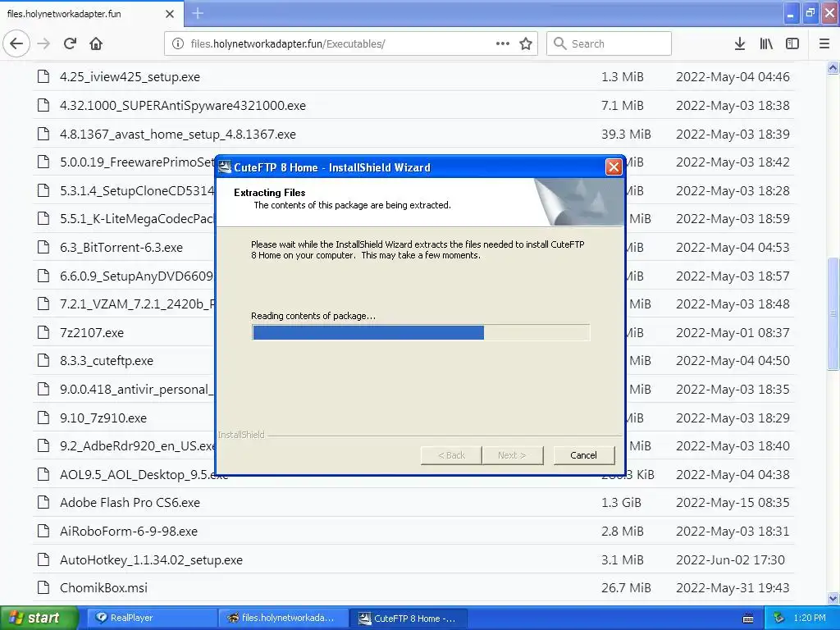This screenshot has width=840, height=630.
Task: Toggle the sidebar view icon
Action: [792, 44]
